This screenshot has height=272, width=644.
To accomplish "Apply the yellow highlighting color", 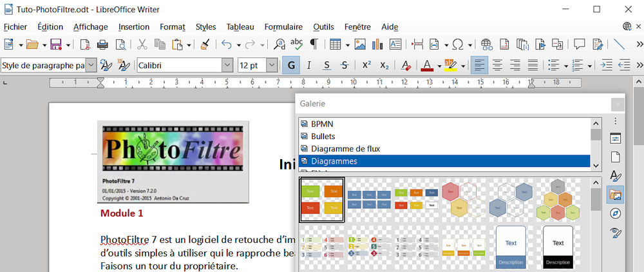I will click(451, 65).
